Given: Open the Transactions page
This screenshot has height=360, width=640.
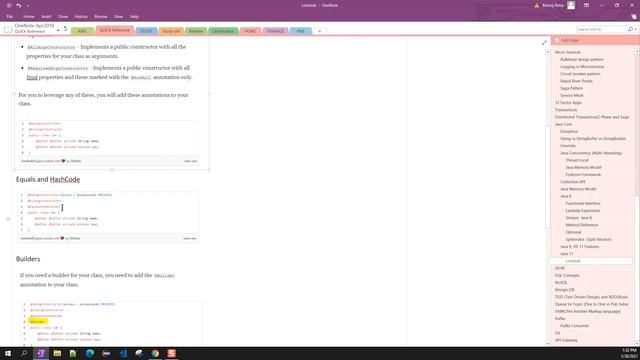Looking at the screenshot, I should (566, 110).
